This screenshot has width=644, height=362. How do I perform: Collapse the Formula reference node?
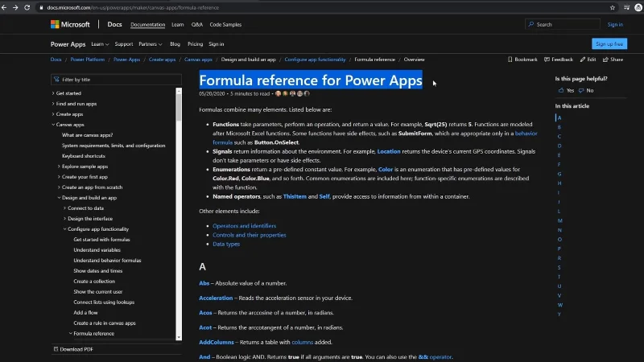tap(70, 333)
